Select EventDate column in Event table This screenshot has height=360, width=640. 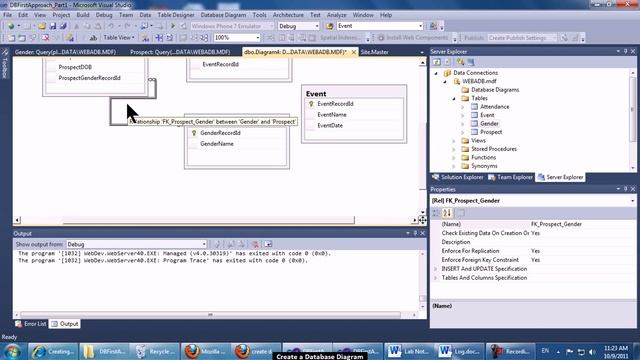click(x=330, y=126)
